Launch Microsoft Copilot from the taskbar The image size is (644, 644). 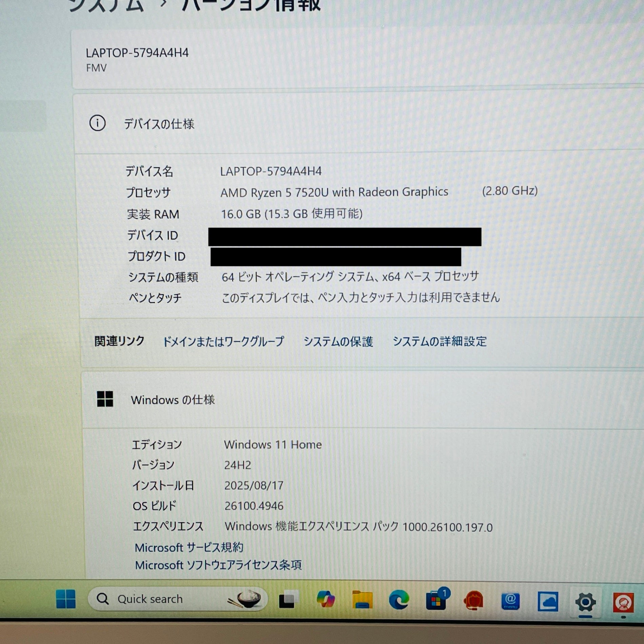pyautogui.click(x=325, y=600)
